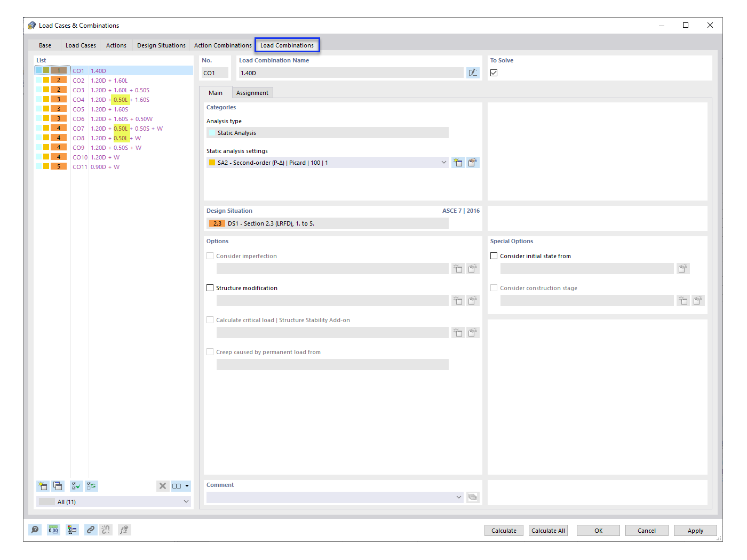Open the All (11) filter dropdown
Screen dimensions: 747x560
click(x=114, y=502)
